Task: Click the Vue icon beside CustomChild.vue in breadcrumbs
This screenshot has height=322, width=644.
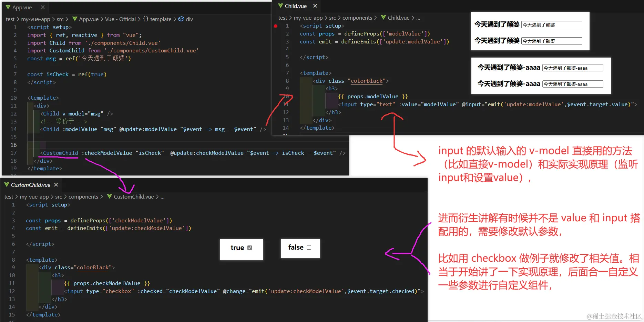Action: click(x=110, y=197)
